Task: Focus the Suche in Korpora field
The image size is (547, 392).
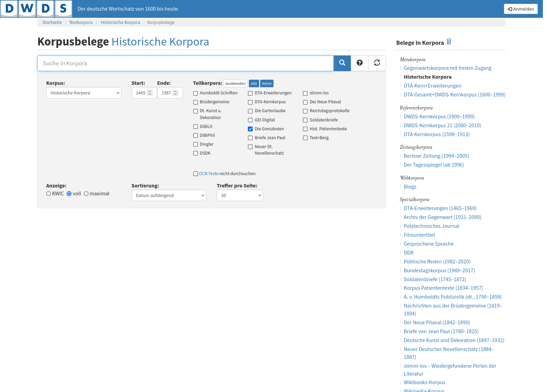Action: click(x=185, y=63)
